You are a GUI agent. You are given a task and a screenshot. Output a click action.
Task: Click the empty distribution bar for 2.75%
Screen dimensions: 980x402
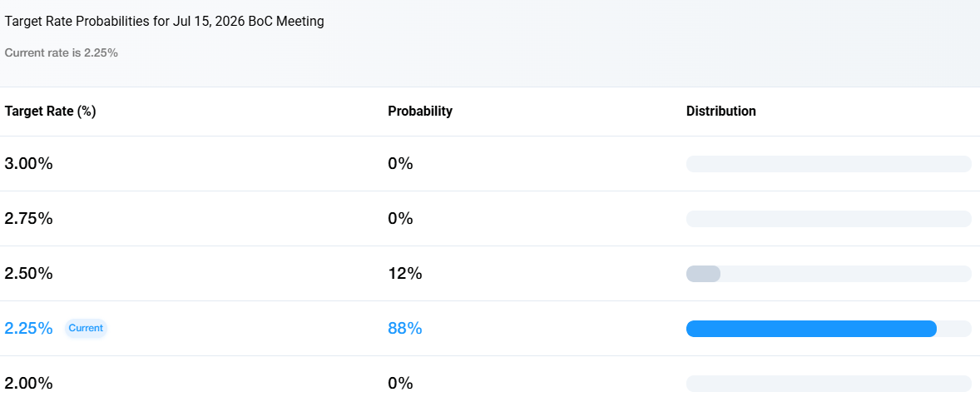[829, 219]
